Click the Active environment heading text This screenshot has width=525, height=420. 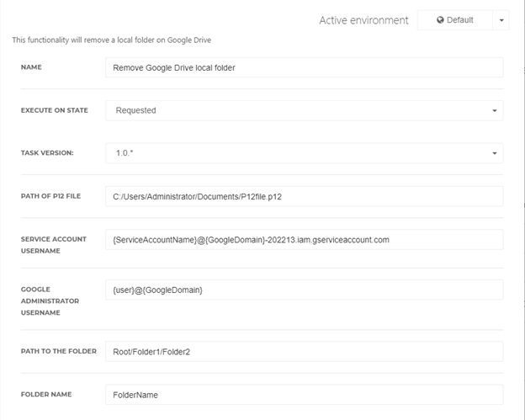(363, 20)
